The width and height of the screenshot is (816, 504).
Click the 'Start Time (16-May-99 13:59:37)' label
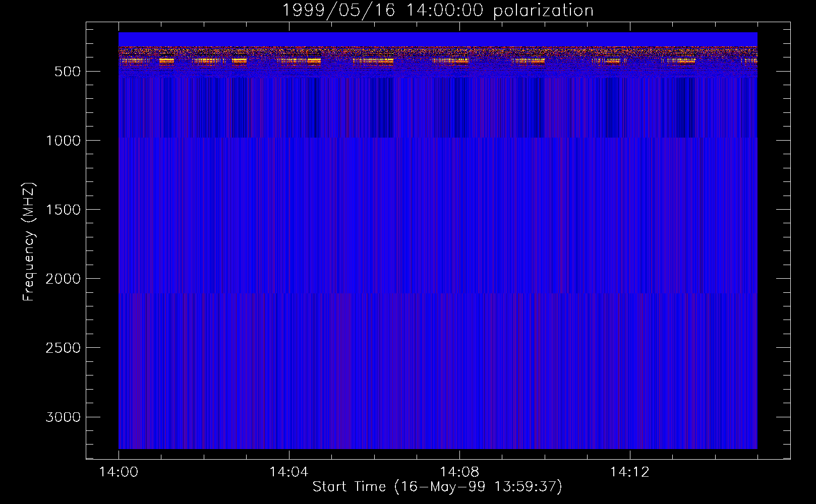coord(437,487)
